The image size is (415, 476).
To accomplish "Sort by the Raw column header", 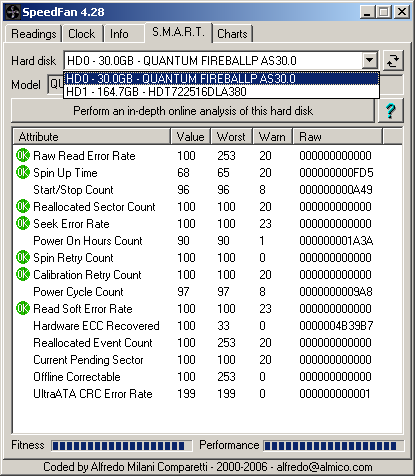I will (x=337, y=137).
